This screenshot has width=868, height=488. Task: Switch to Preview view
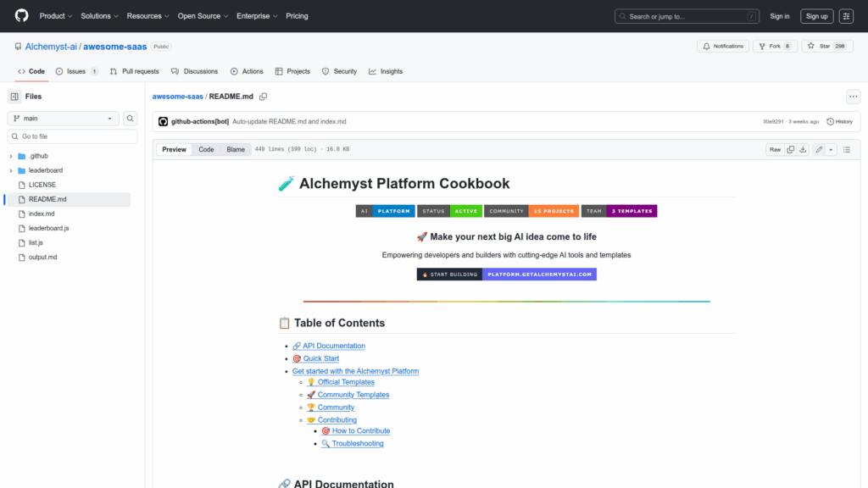pos(174,149)
